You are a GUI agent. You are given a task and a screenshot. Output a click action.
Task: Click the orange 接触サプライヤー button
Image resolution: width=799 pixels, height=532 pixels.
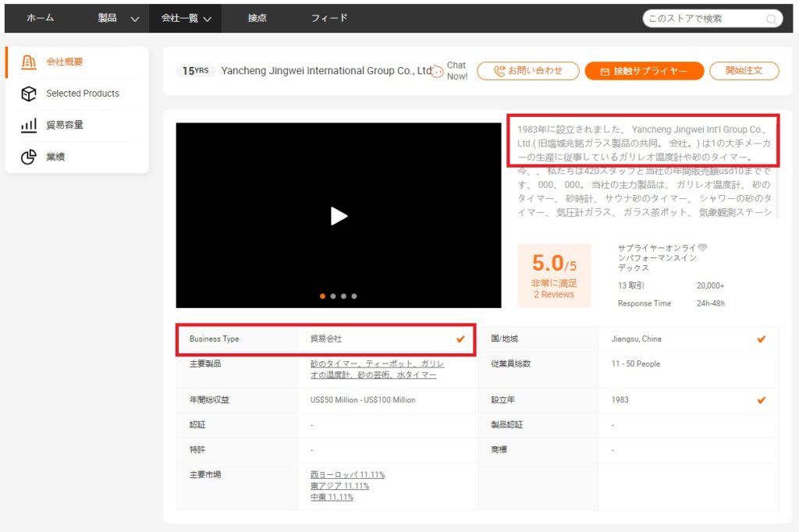pyautogui.click(x=644, y=71)
